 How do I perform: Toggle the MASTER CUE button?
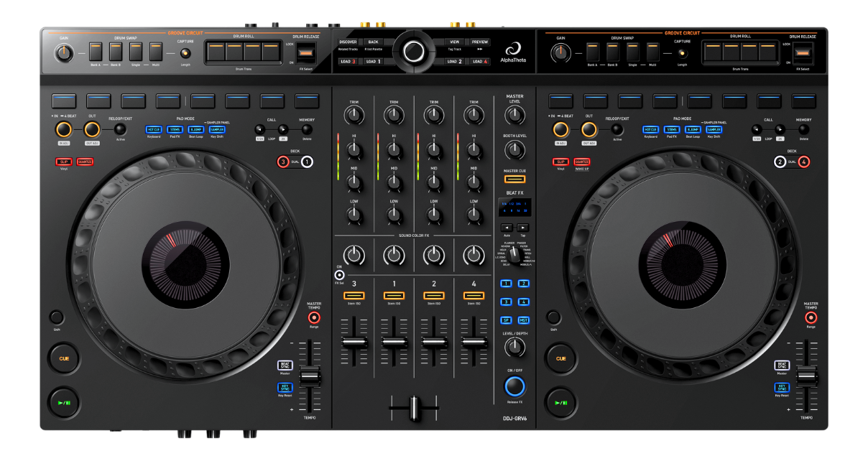pos(514,179)
